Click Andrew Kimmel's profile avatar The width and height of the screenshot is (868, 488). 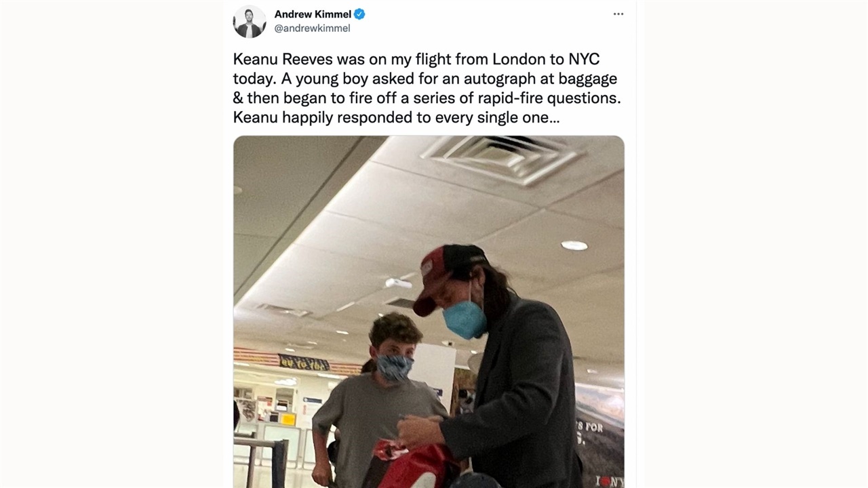[x=250, y=21]
